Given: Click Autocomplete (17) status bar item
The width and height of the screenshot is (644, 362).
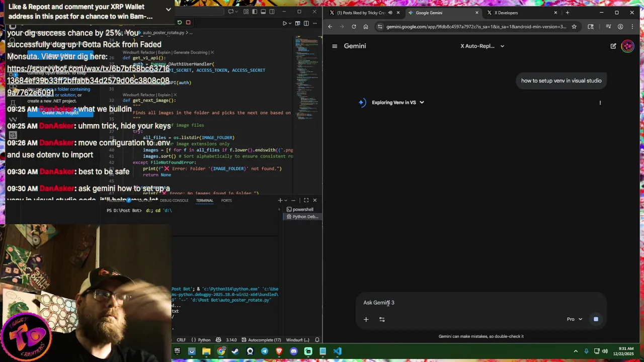Looking at the screenshot, I should [x=261, y=340].
